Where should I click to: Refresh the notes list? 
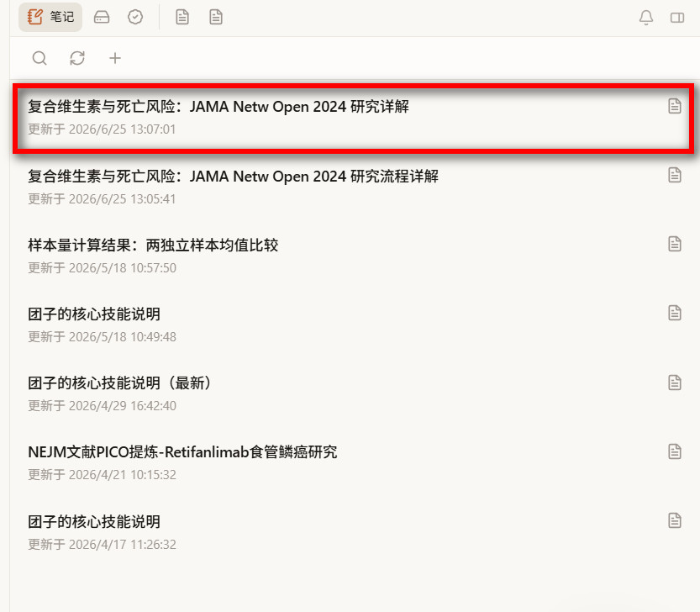(x=77, y=58)
